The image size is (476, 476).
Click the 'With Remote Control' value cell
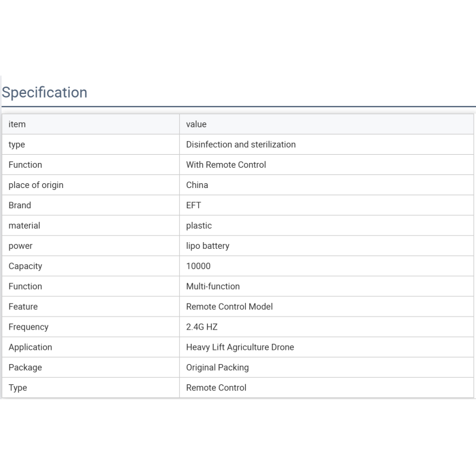click(327, 165)
